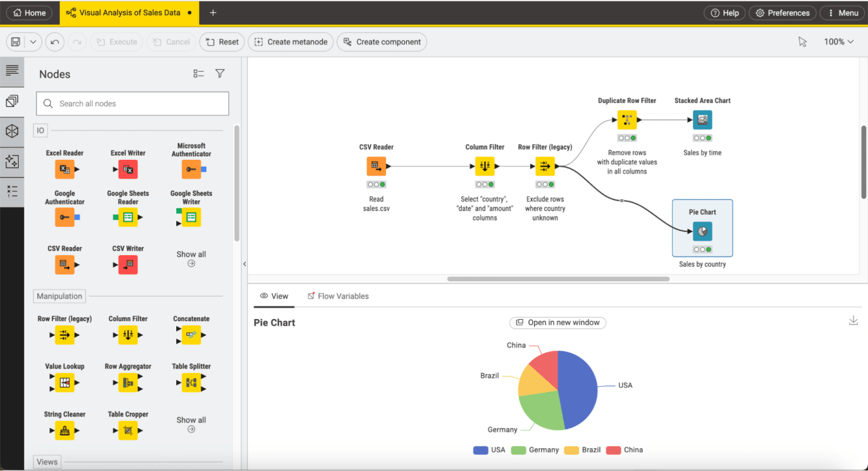The height and width of the screenshot is (471, 868).
Task: Select the Duplicate Row Filter node on the canvas
Action: (627, 120)
